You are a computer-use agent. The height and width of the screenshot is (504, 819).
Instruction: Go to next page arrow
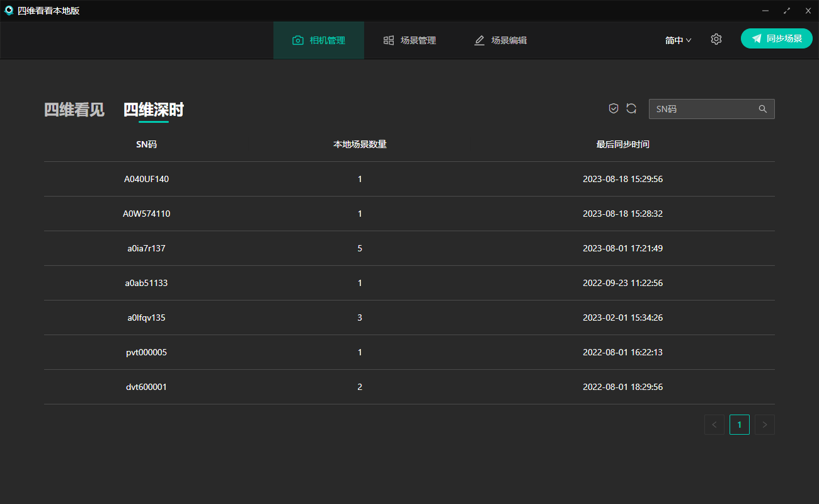point(765,425)
